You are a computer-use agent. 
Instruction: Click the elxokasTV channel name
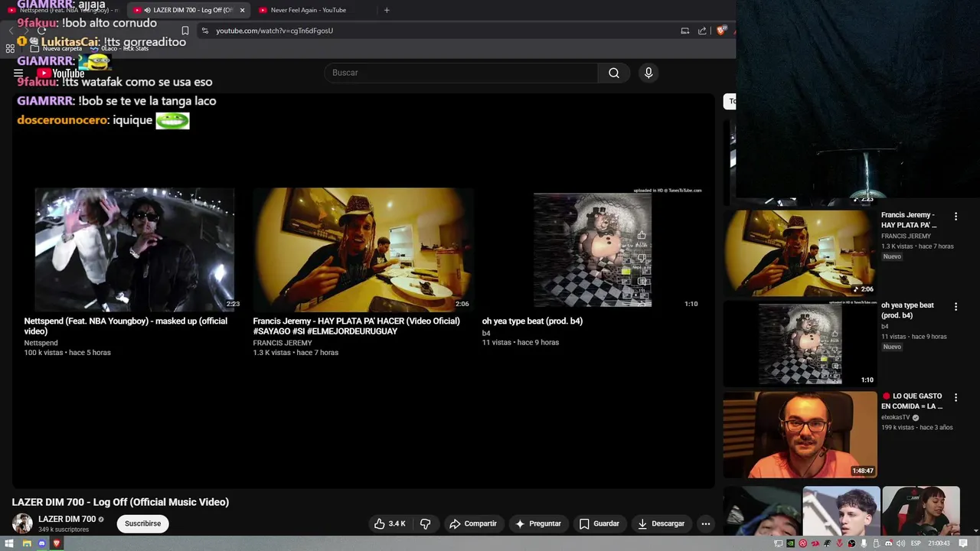click(896, 417)
